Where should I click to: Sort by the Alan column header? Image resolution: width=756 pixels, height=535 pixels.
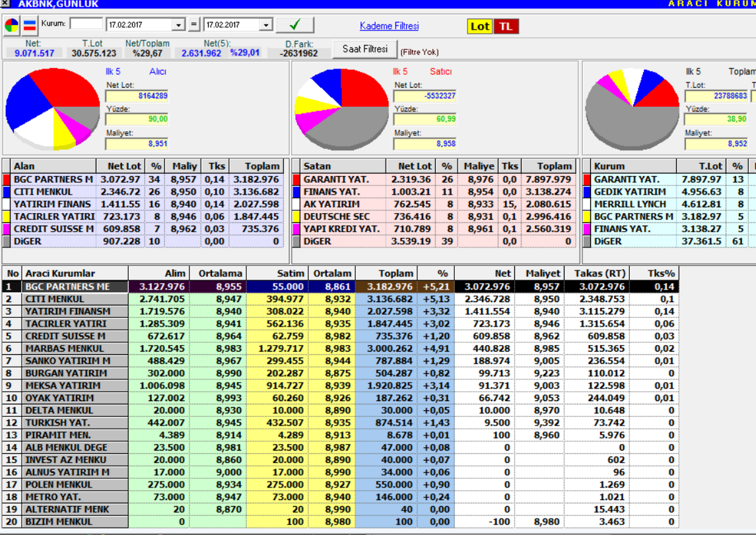pos(53,166)
